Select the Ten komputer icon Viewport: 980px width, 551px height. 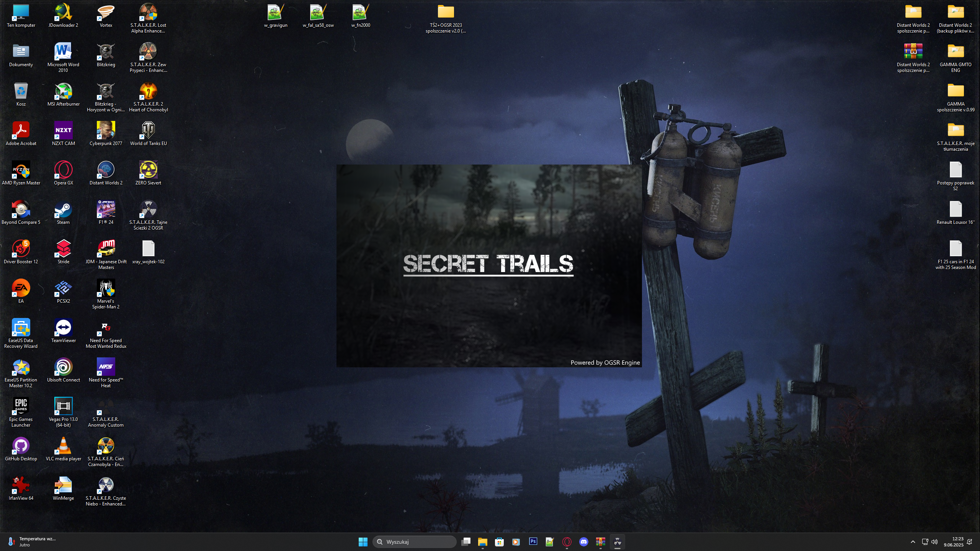(x=21, y=16)
